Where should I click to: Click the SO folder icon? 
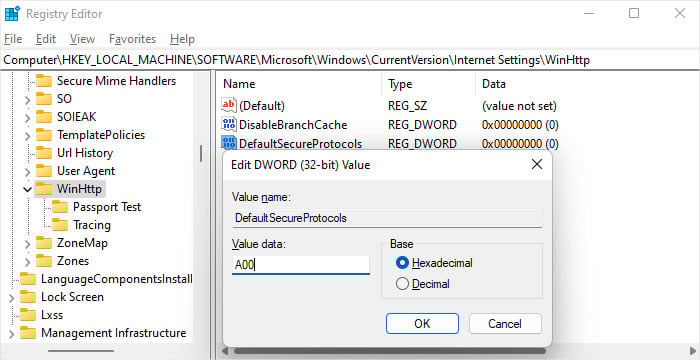click(x=44, y=99)
